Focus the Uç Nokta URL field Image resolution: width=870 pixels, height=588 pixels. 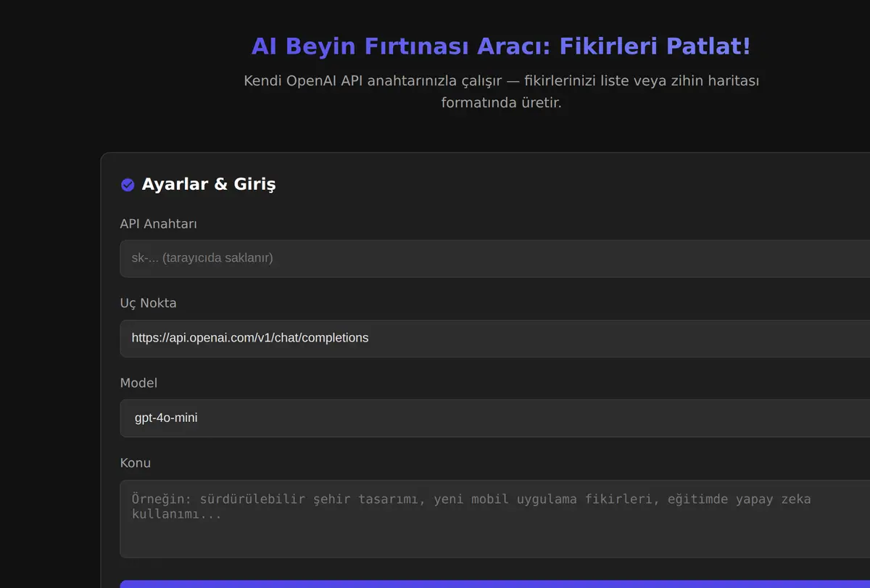(x=495, y=338)
